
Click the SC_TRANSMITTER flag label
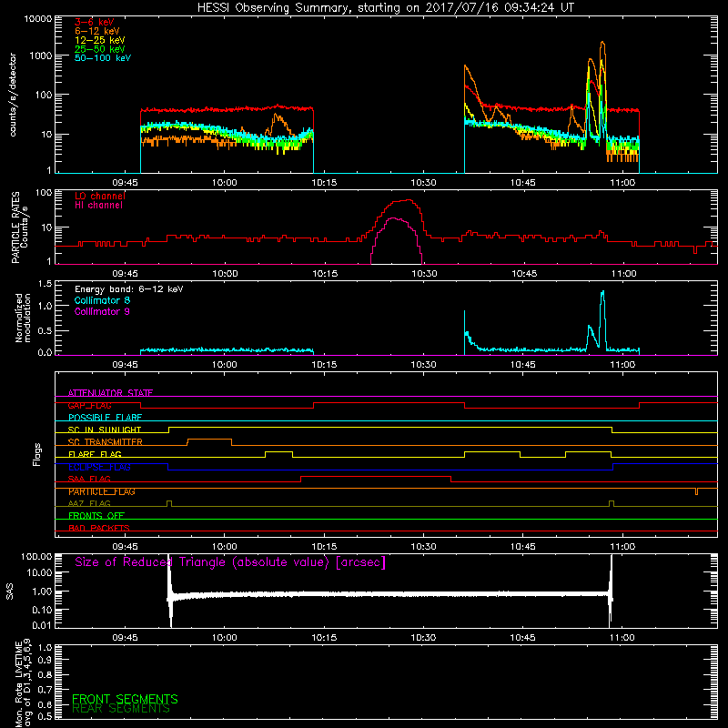point(105,442)
